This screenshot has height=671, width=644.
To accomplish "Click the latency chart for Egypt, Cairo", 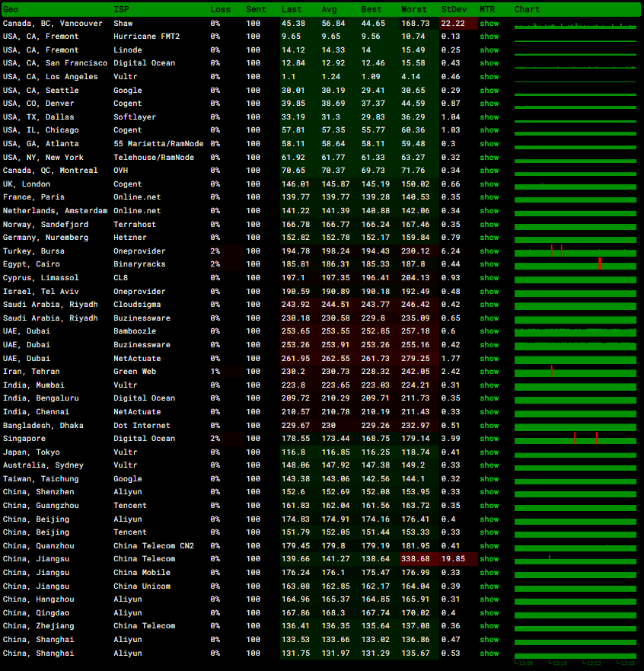I will (x=575, y=264).
